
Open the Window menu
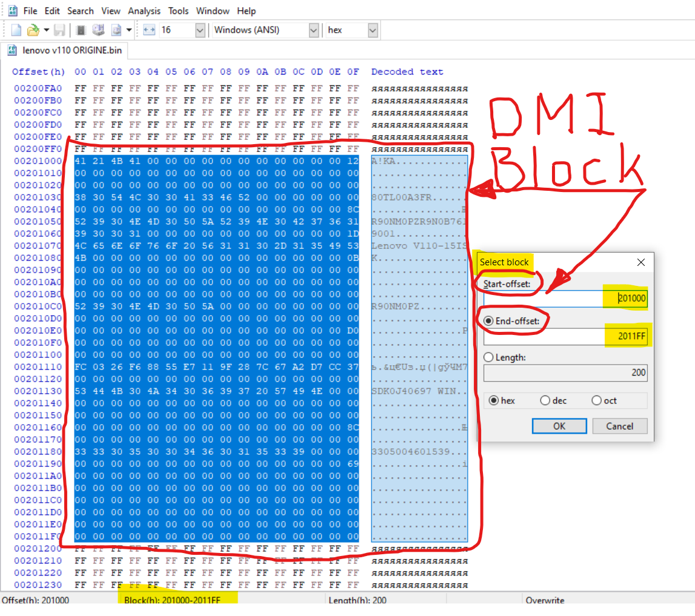(x=213, y=11)
